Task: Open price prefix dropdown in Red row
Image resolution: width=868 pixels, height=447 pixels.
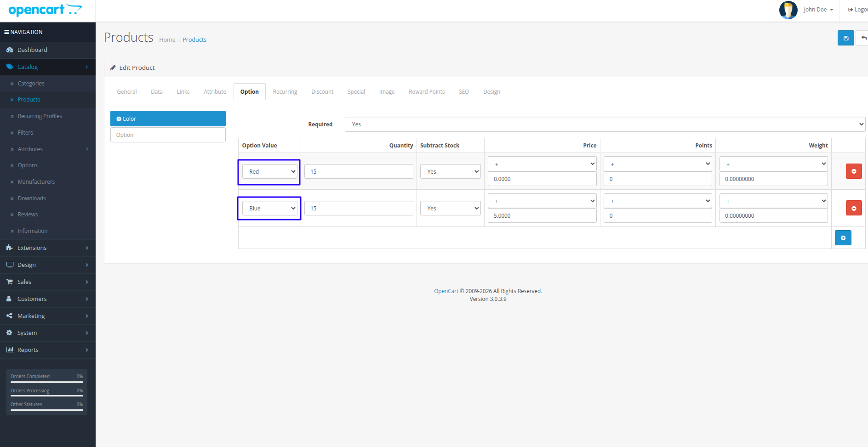Action: pyautogui.click(x=542, y=164)
